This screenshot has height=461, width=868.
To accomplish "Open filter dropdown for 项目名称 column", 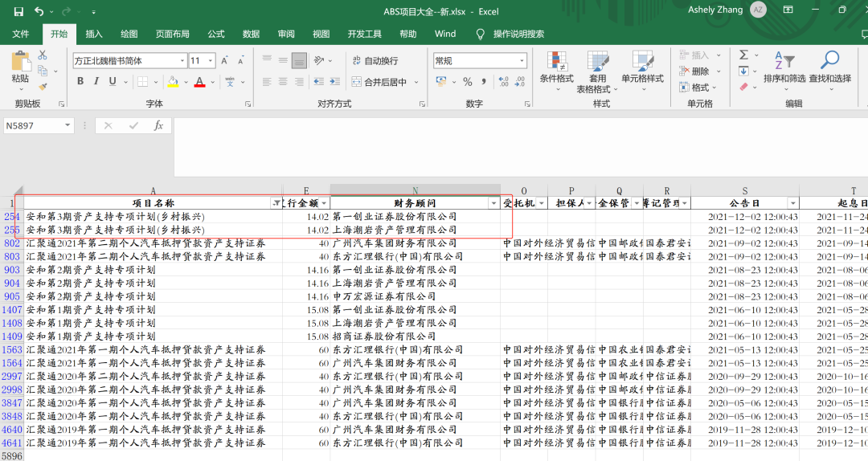I will [276, 203].
